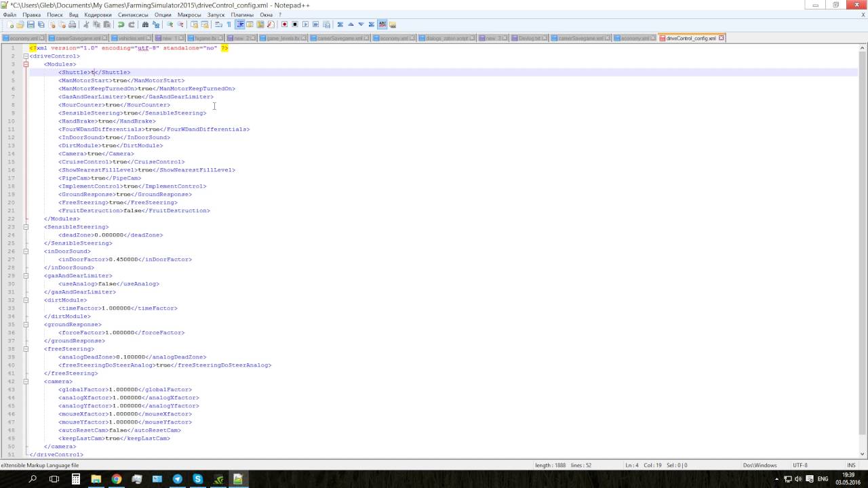Click the Zoom Out toolbar icon
Image resolution: width=868 pixels, height=488 pixels.
pyautogui.click(x=180, y=24)
